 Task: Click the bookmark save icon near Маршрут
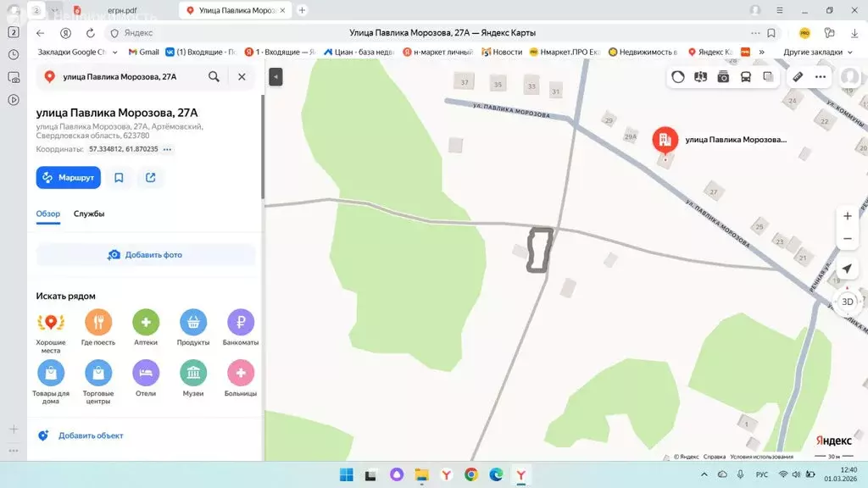pos(119,177)
